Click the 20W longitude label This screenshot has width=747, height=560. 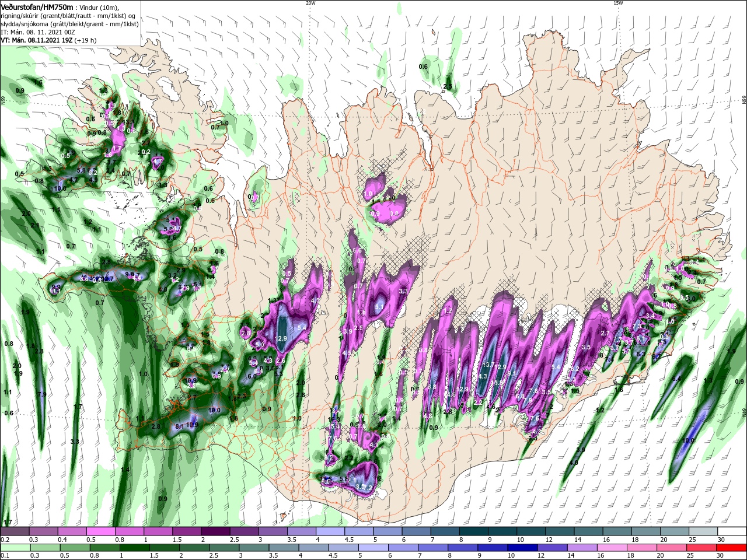310,3
